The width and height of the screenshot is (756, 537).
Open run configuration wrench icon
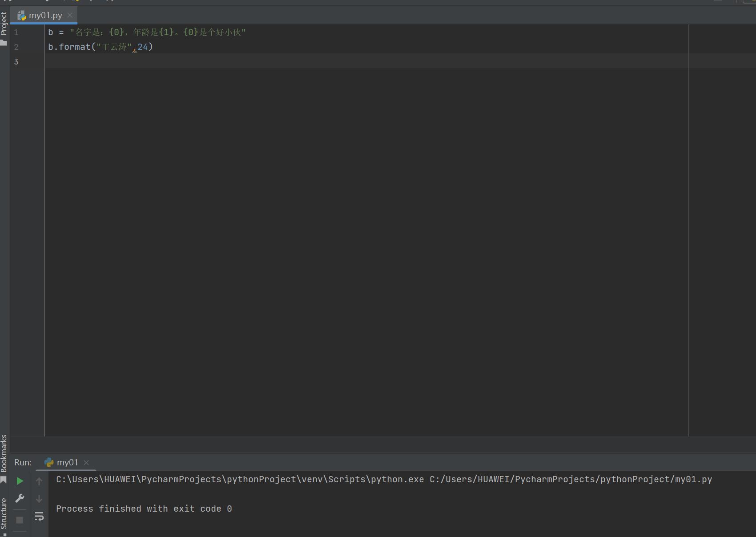20,498
